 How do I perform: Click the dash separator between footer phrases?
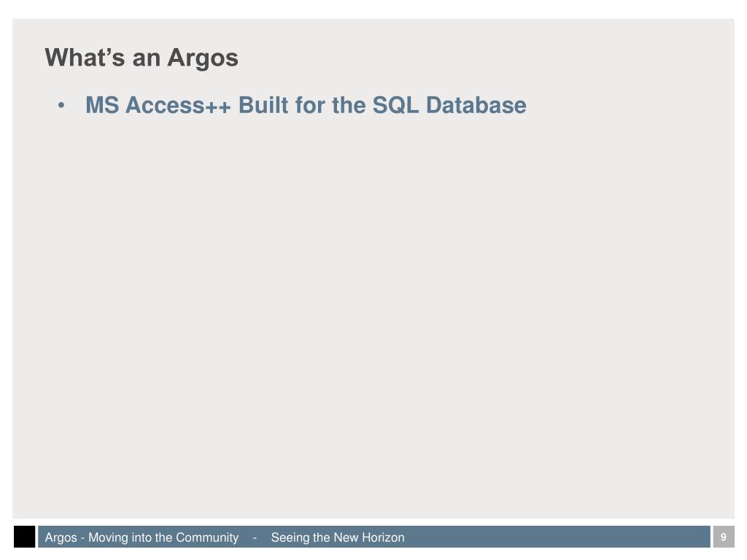(255, 538)
